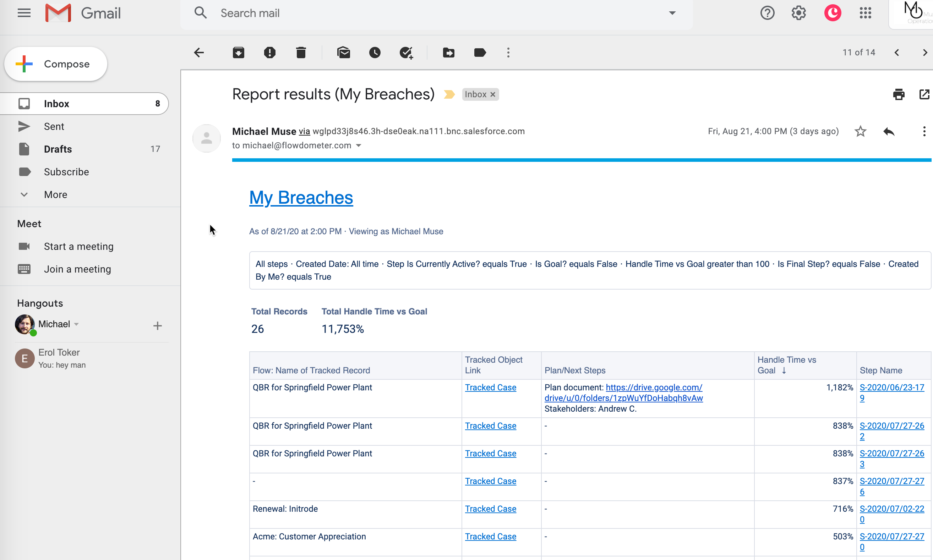Go back to inbox with arrow

click(199, 53)
